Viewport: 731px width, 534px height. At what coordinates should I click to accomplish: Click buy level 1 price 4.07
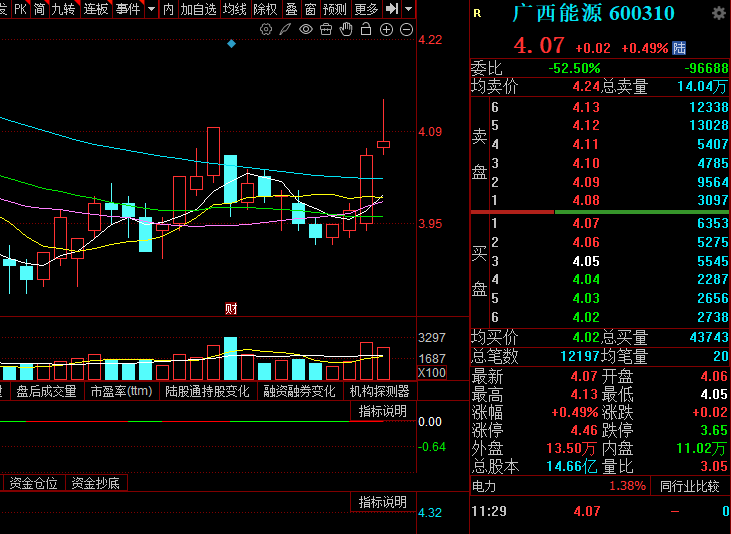point(586,223)
